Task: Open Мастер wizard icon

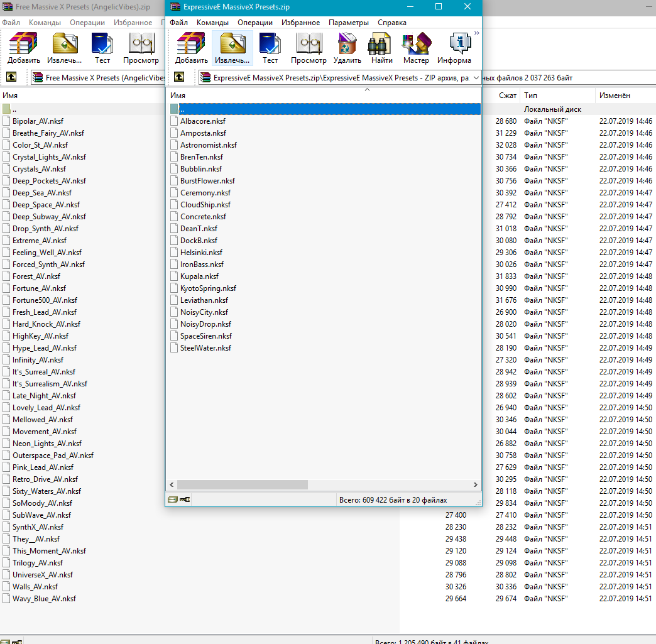Action: click(x=416, y=48)
